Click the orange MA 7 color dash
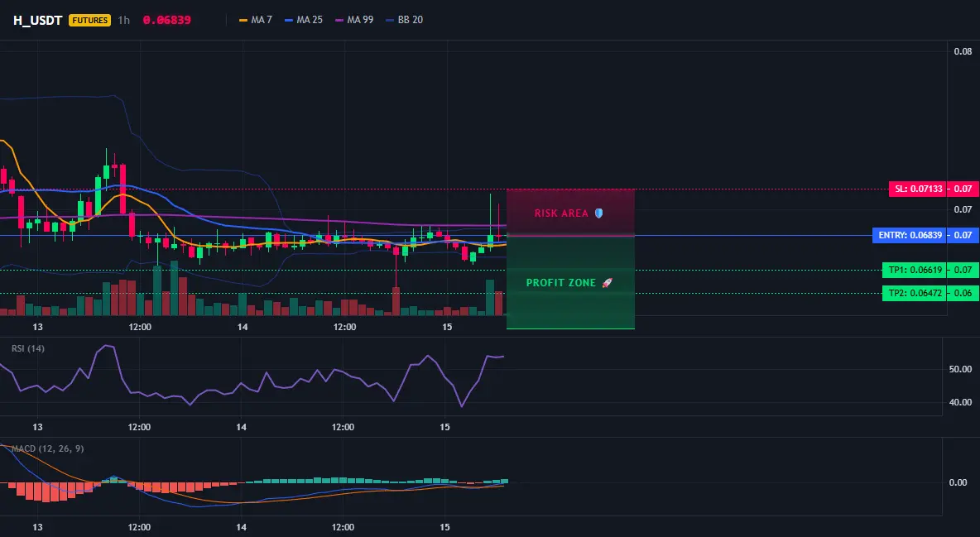980x537 pixels. pos(243,20)
